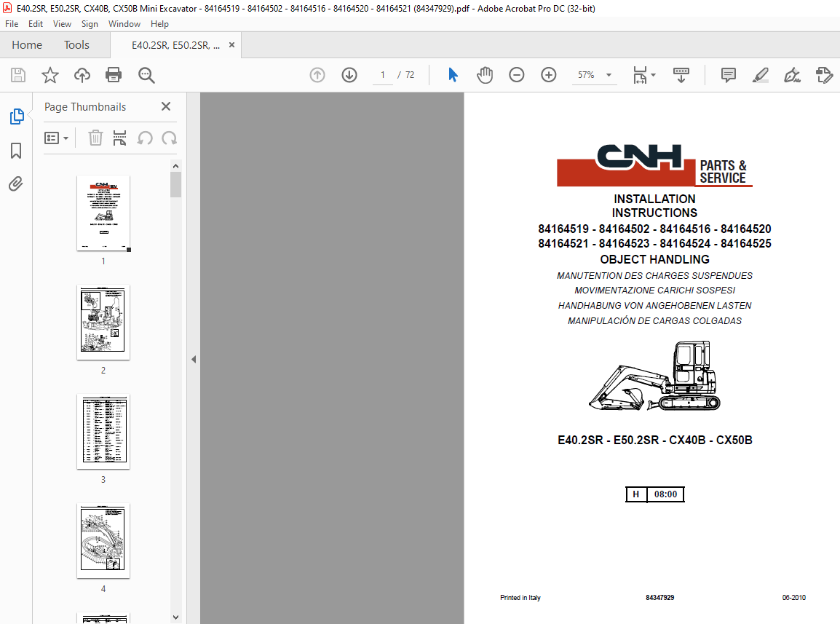Click the upload to cloud icon
840x624 pixels.
(82, 75)
